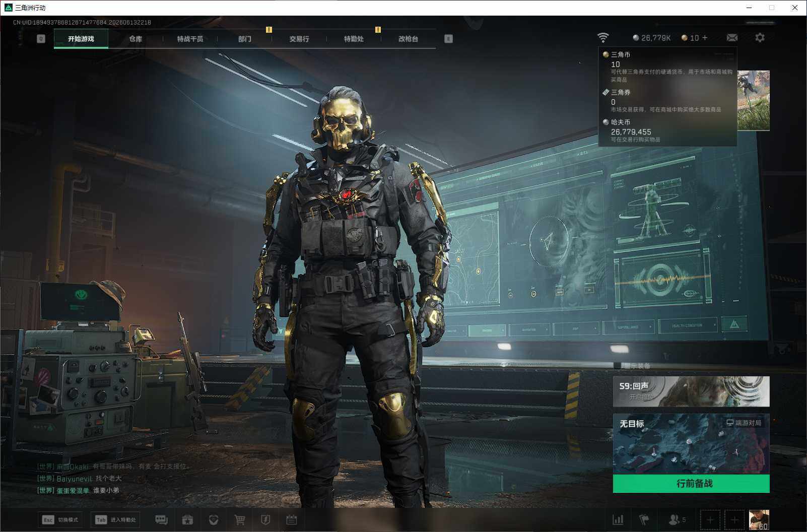
Task: Open the 特勤处 tab
Action: 354,39
